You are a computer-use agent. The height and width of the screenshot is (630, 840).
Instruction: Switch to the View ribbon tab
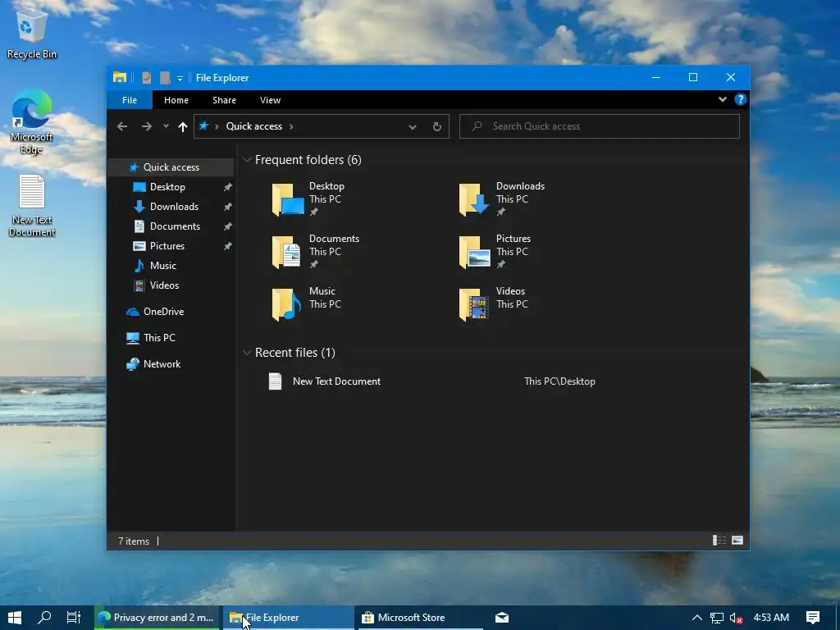point(270,100)
